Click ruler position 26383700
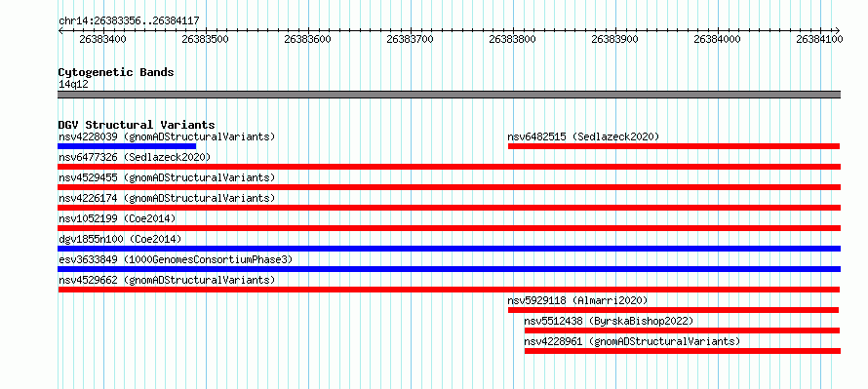868x389 pixels. (x=411, y=39)
